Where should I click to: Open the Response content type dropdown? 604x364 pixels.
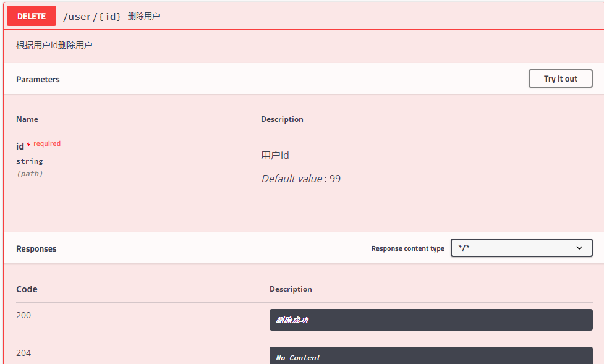tap(522, 248)
